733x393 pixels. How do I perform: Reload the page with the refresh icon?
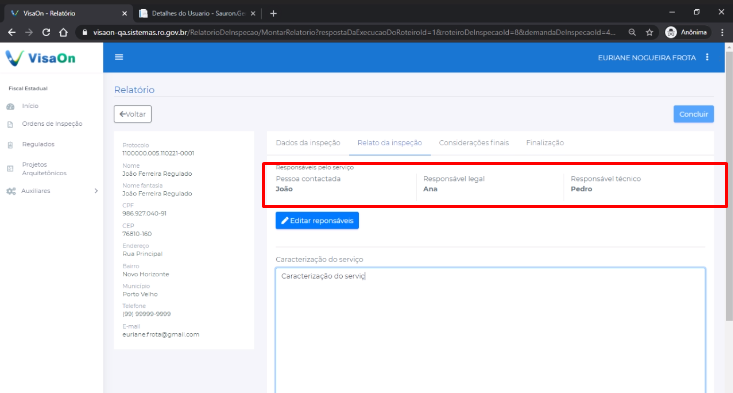point(46,32)
